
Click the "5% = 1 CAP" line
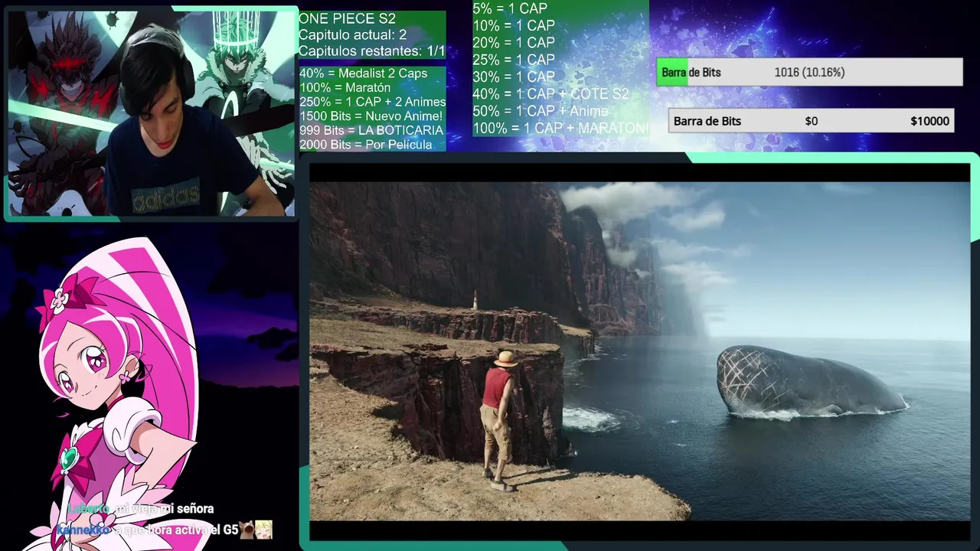(510, 8)
